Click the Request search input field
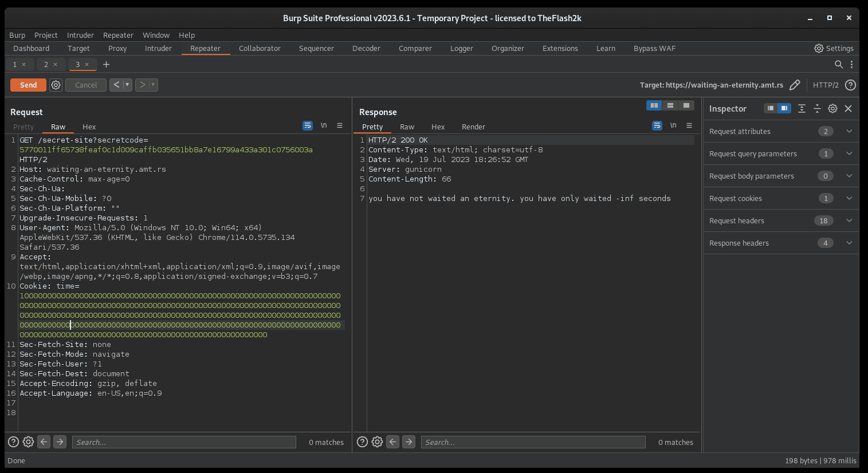Screen dimensions: 868x473 click(183, 442)
